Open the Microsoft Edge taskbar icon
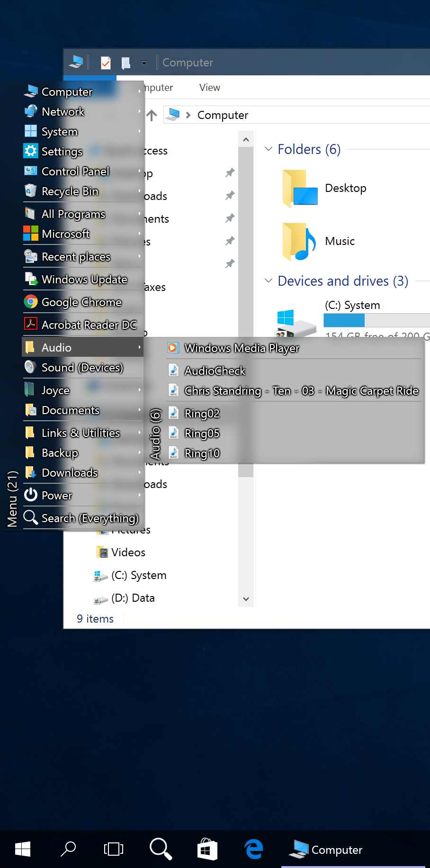430x868 pixels. coord(254,849)
